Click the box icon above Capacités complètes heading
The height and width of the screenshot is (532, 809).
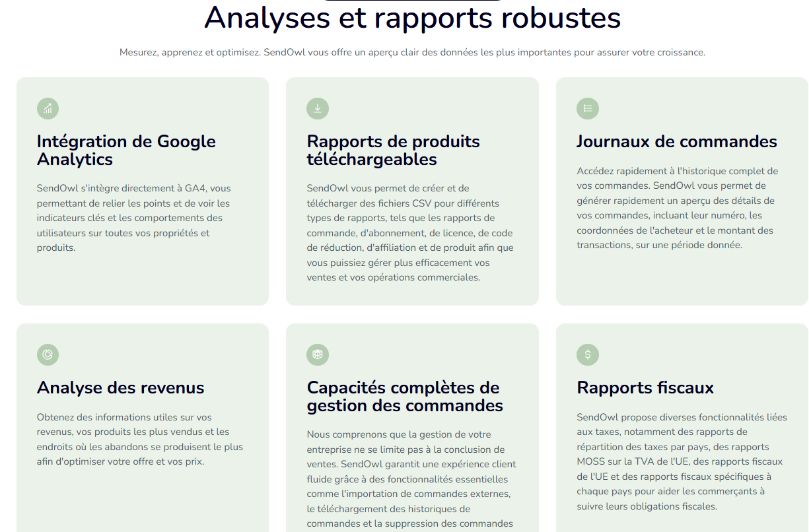tap(318, 354)
